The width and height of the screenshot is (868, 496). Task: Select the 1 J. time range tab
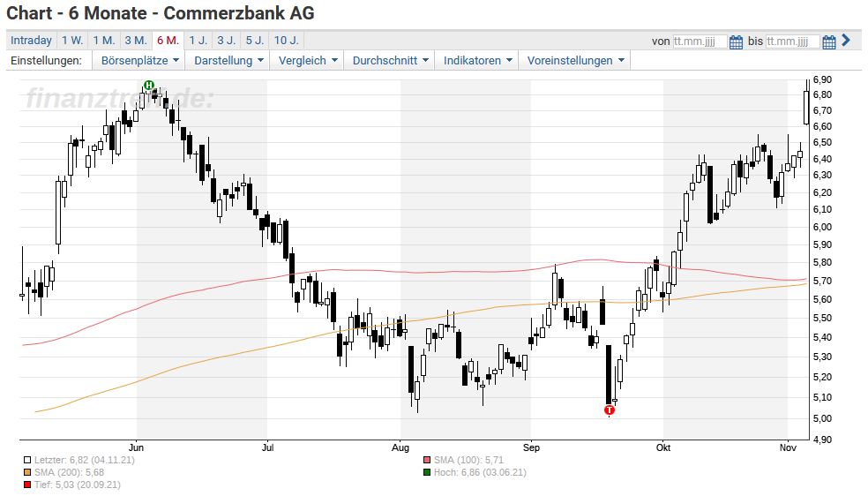pyautogui.click(x=198, y=41)
